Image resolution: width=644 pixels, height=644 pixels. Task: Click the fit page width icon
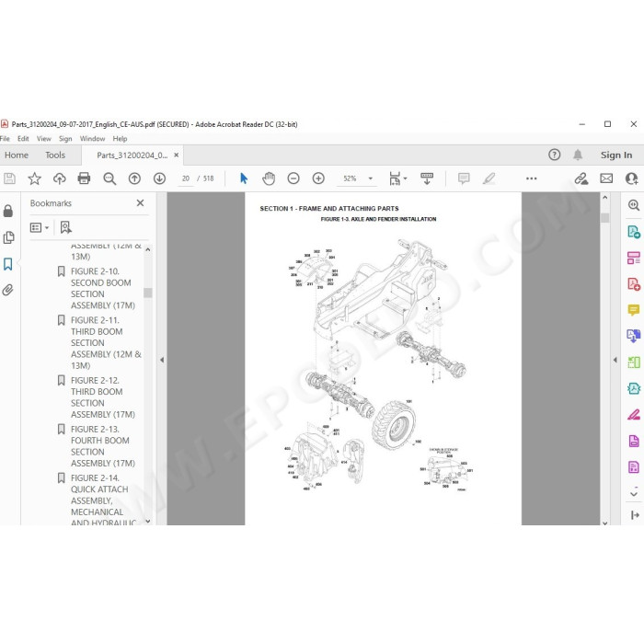point(395,178)
